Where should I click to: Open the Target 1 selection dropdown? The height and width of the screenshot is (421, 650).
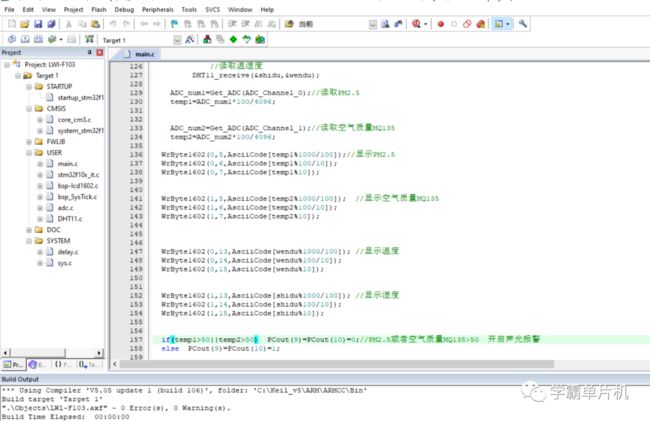click(177, 40)
